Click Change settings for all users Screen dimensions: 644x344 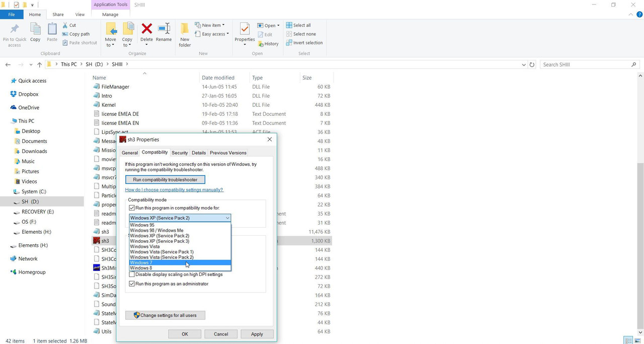(x=165, y=315)
